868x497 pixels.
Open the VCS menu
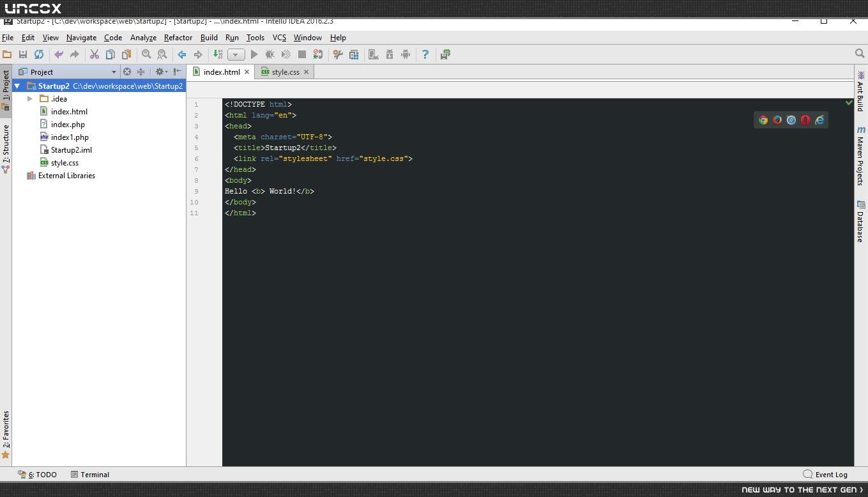point(279,38)
